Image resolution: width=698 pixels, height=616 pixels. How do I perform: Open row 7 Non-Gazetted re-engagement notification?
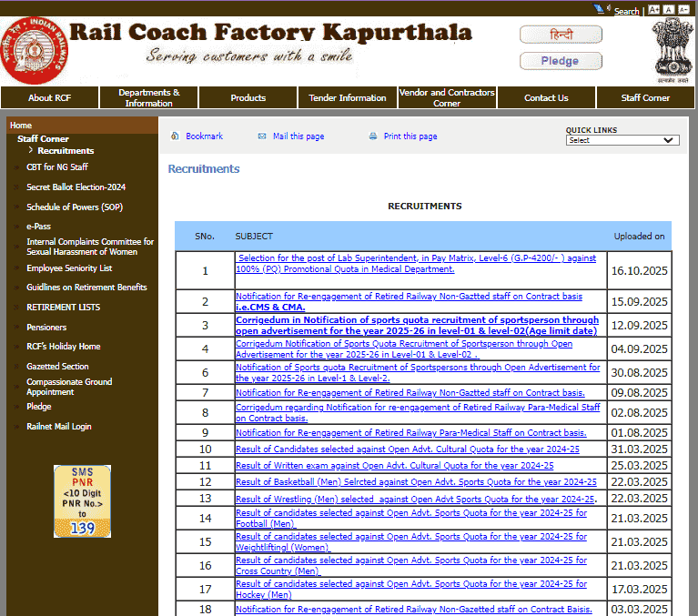(x=410, y=392)
